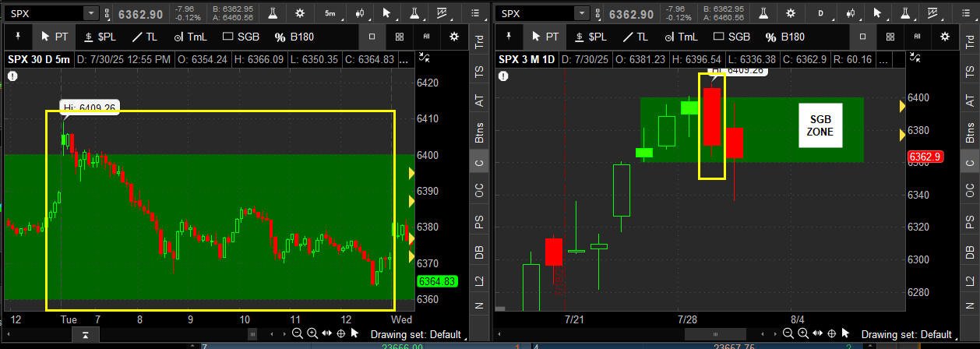Open chart style candlestick menu in left chart
The image size is (980, 349).
coord(360,13)
